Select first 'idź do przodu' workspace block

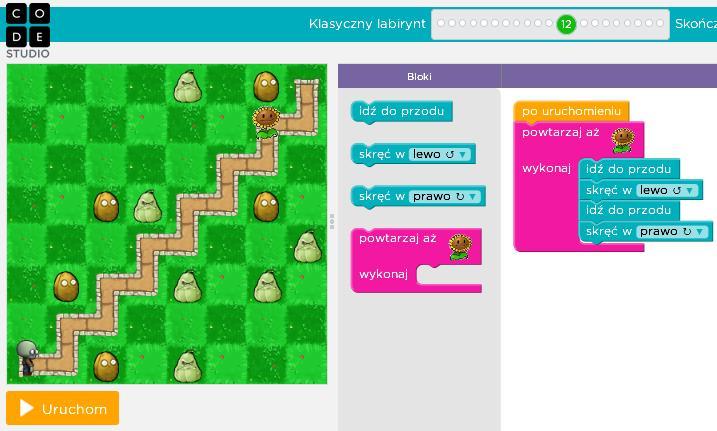coord(629,169)
